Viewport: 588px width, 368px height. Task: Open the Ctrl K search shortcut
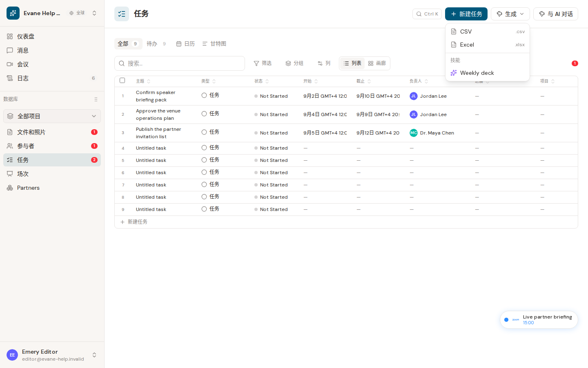(x=427, y=14)
